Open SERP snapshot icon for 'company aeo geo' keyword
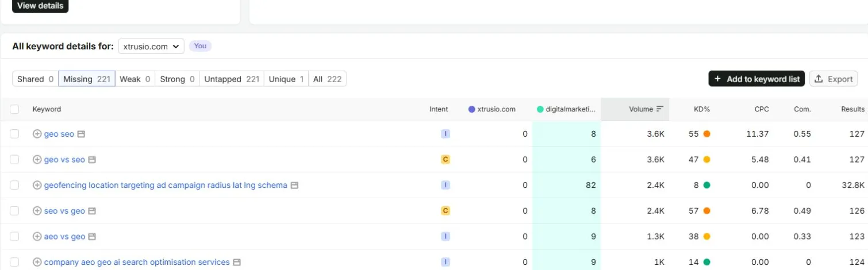 click(x=237, y=262)
